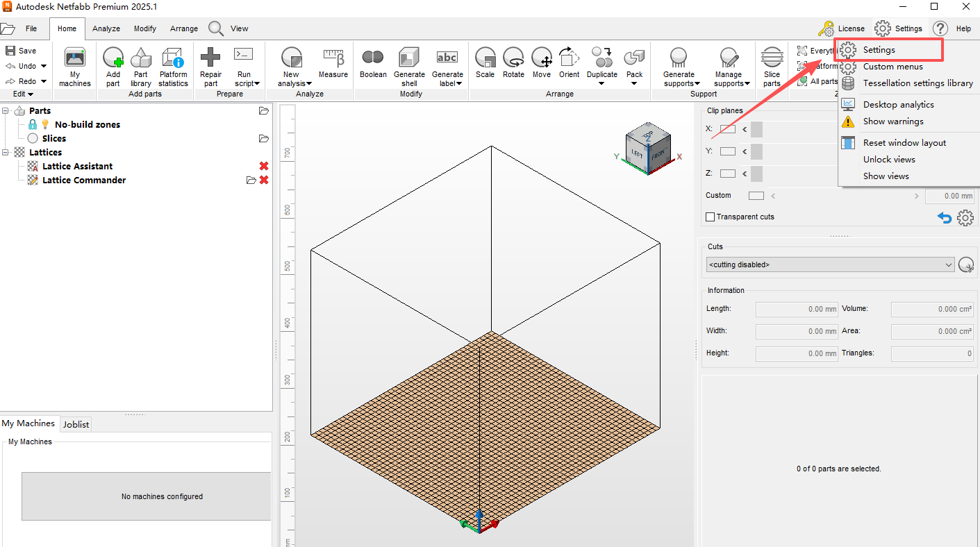Click the Repair part icon
The image size is (980, 547).
tap(210, 58)
